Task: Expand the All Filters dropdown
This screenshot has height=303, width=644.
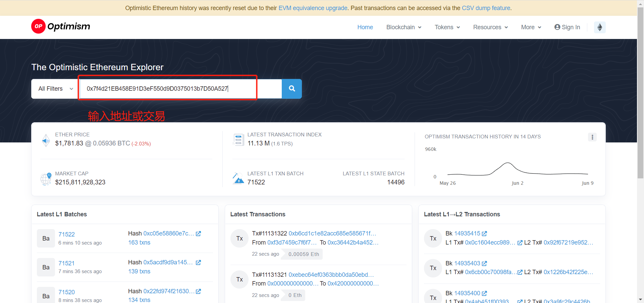Action: point(55,89)
